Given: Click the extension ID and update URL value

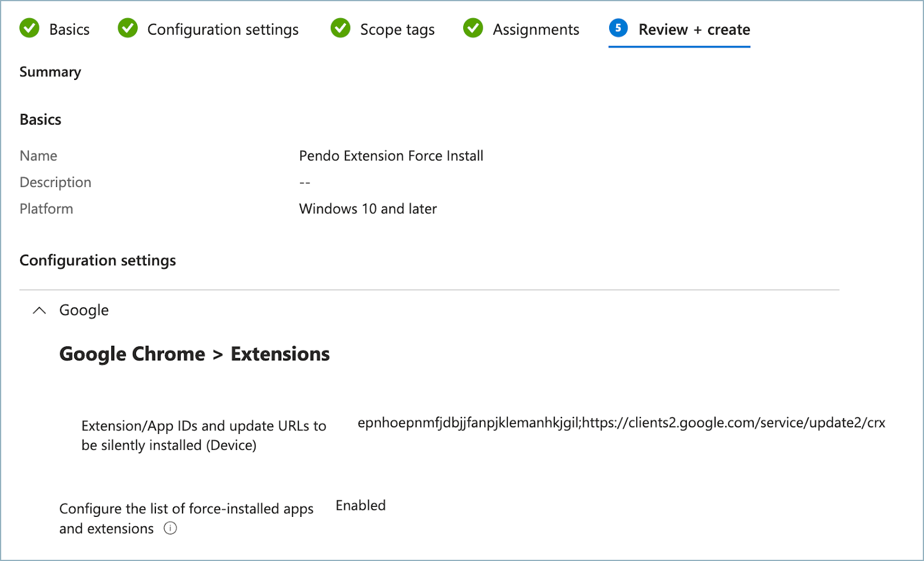Looking at the screenshot, I should click(x=621, y=423).
